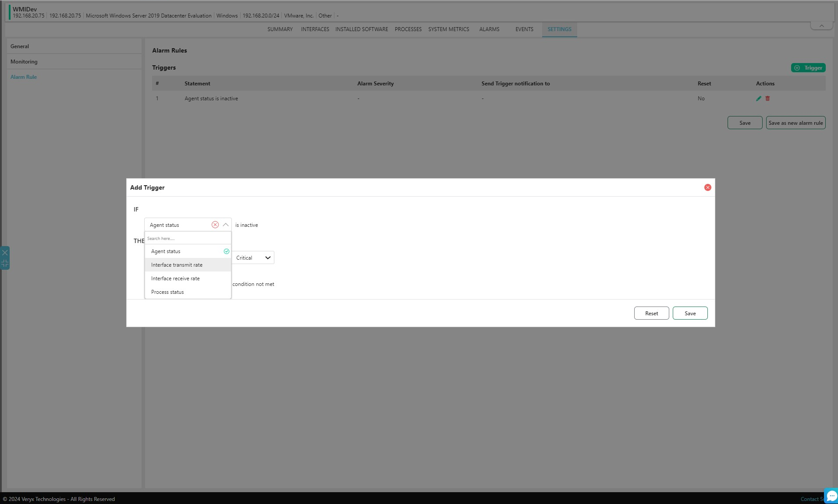Clear the Agent status selection
Image resolution: width=838 pixels, height=504 pixels.
point(215,225)
